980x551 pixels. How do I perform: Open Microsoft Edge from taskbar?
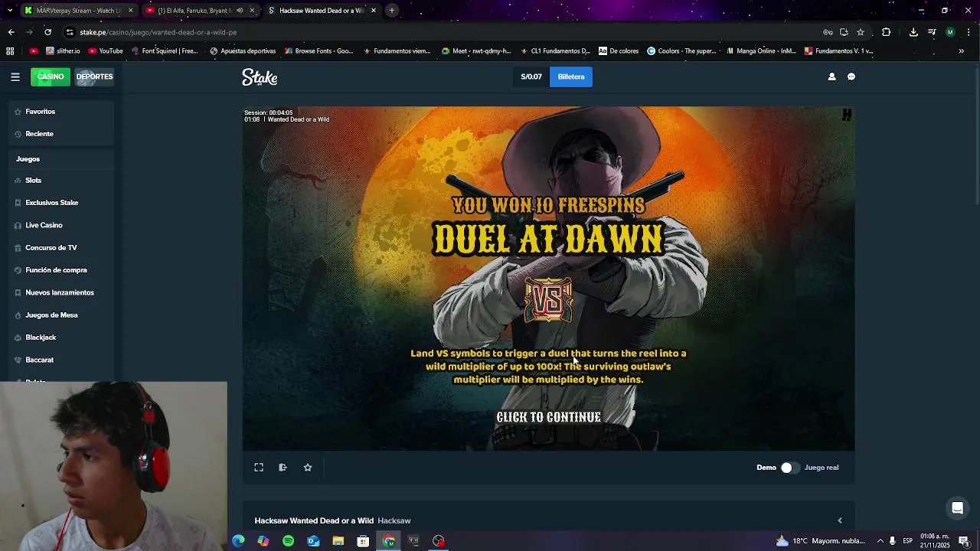(238, 541)
